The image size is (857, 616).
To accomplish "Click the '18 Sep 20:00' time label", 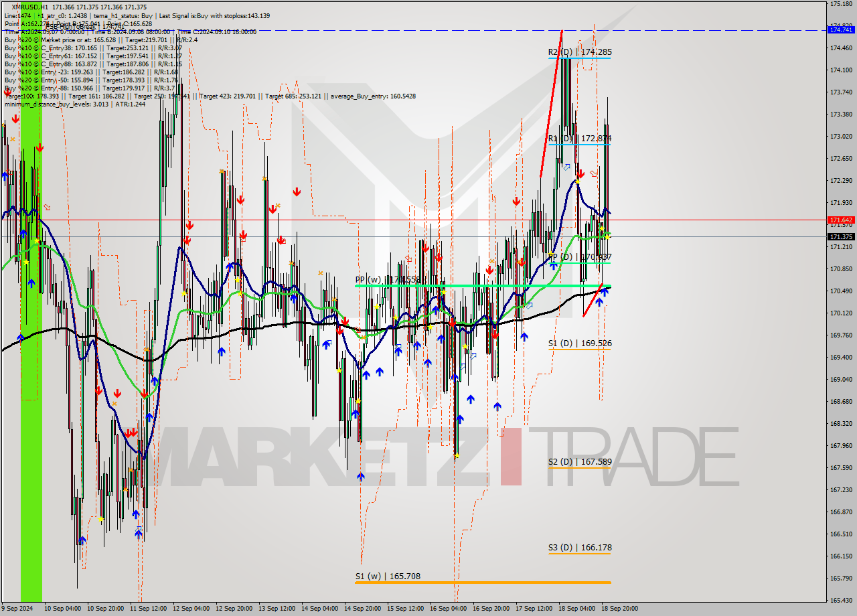I will (x=619, y=609).
